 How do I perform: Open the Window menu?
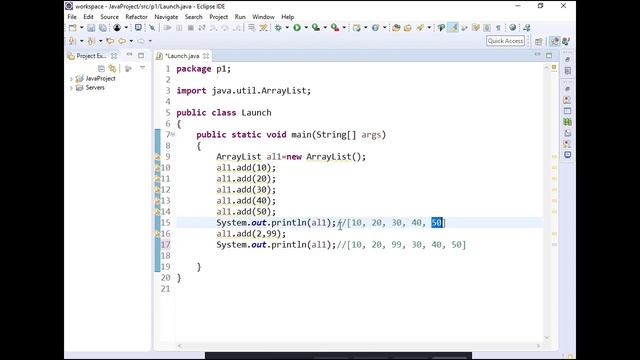(263, 17)
